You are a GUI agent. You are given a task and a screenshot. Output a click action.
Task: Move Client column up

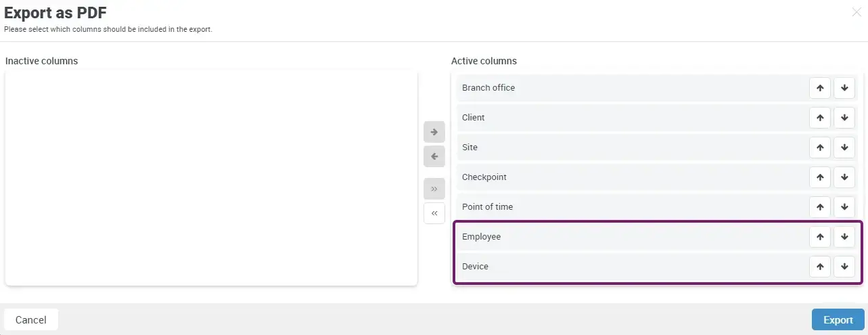820,118
